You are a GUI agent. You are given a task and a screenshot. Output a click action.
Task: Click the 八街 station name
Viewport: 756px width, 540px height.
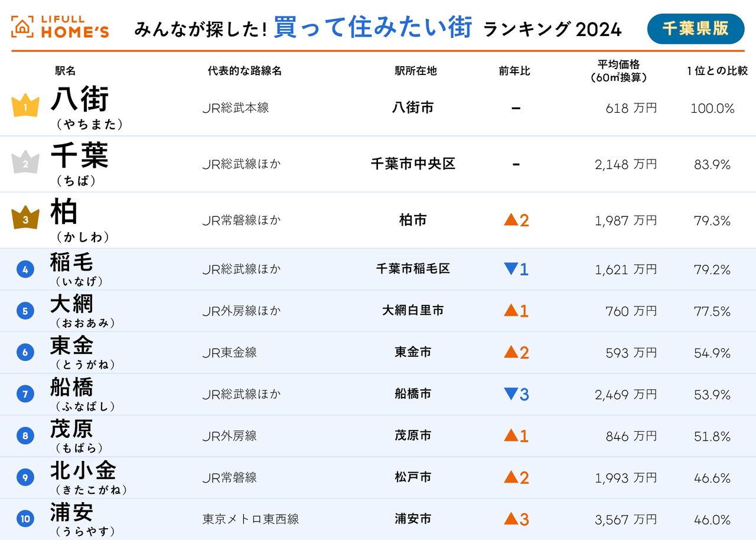[x=80, y=99]
